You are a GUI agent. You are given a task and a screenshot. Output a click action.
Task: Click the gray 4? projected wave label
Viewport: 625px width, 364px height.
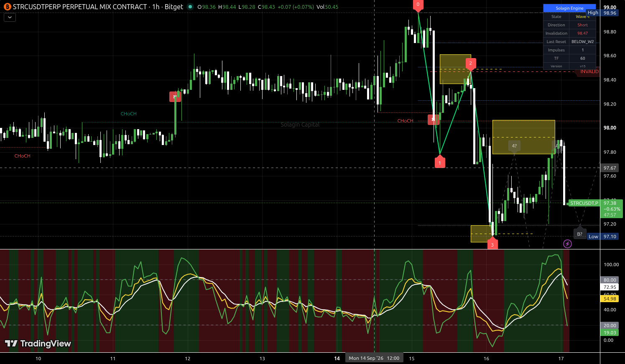pos(514,146)
